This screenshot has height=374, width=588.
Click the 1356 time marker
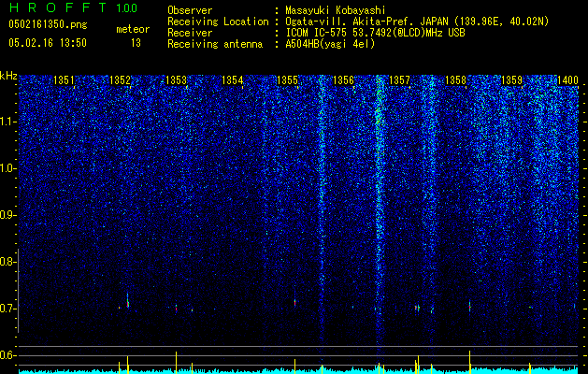343,80
